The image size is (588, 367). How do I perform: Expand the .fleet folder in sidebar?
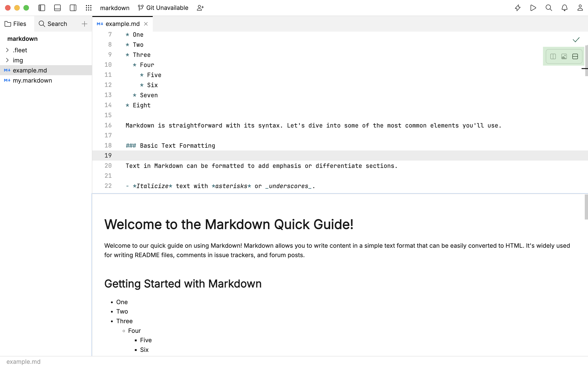[8, 50]
